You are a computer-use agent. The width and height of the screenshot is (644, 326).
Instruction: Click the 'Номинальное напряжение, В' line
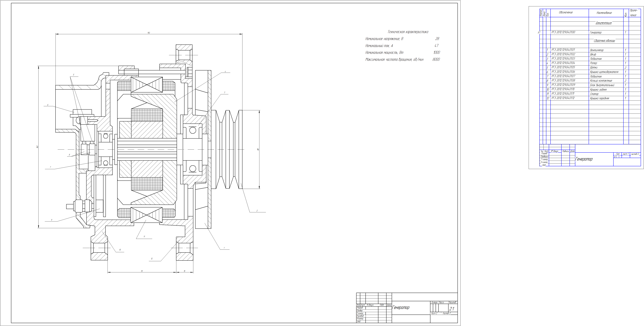pos(384,39)
